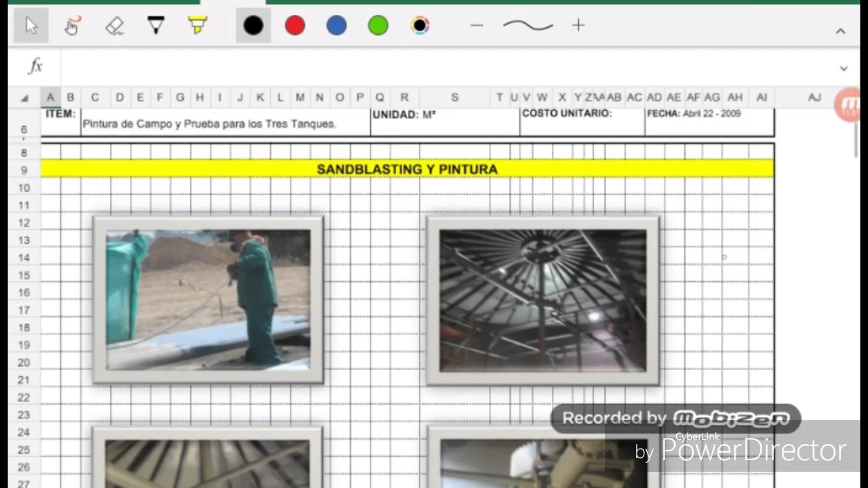This screenshot has height=488, width=868.
Task: Click the select all corner triangle
Action: point(24,98)
